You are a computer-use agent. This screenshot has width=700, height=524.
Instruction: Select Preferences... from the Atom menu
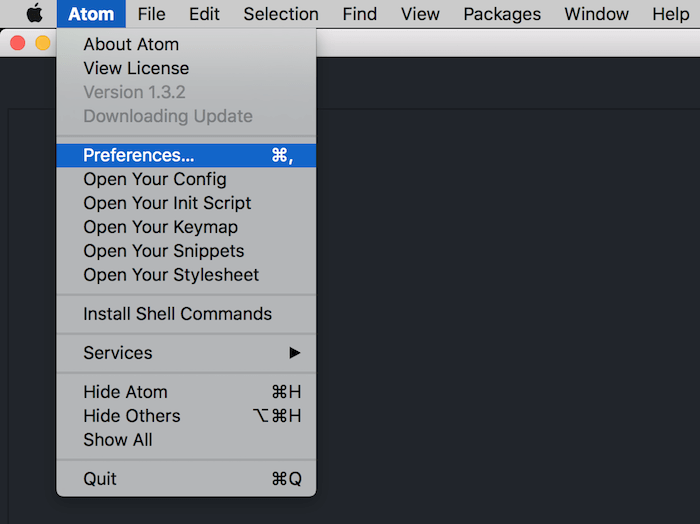139,155
